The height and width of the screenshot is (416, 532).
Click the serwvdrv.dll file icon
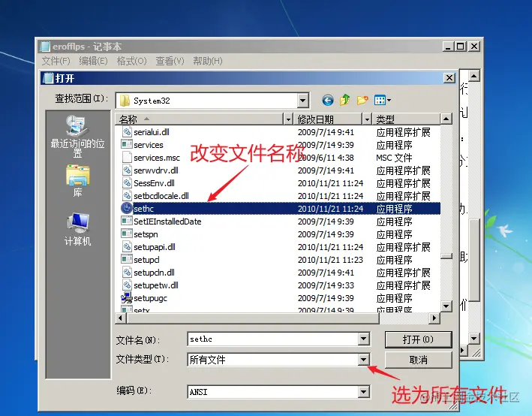[x=127, y=170]
